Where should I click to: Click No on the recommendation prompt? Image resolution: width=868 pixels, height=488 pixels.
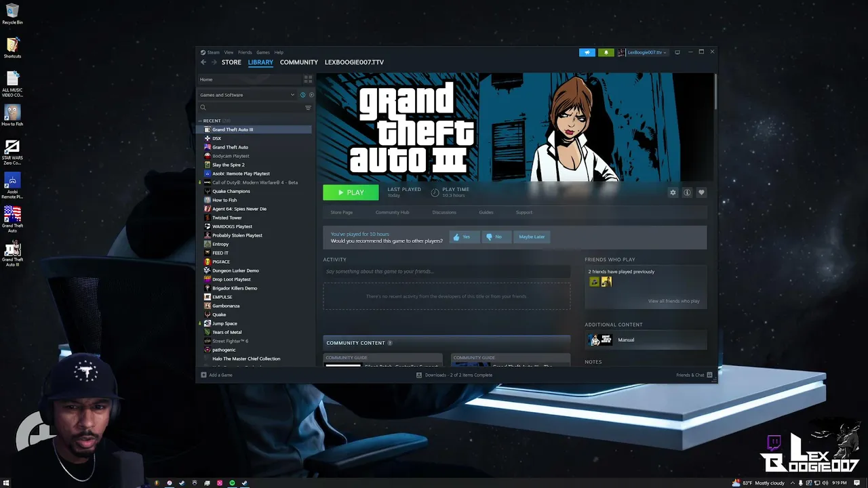coord(495,237)
